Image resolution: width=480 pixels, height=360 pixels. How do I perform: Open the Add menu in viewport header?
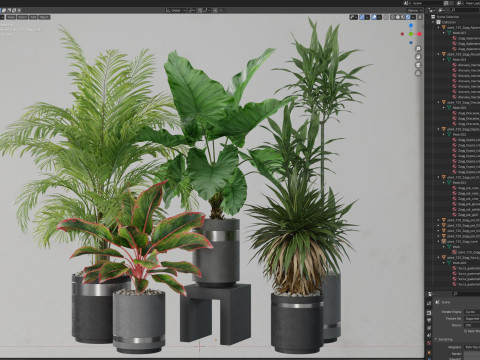click(33, 17)
